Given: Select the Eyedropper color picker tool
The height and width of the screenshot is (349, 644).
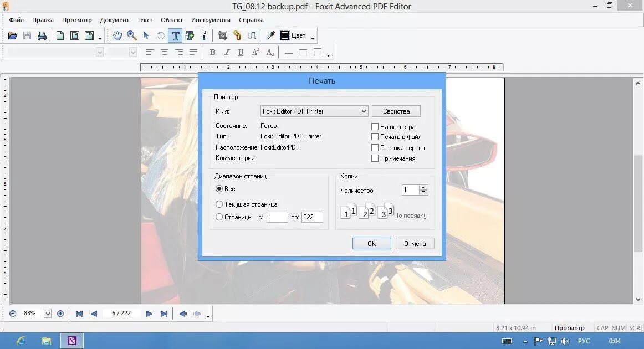Looking at the screenshot, I should [270, 35].
